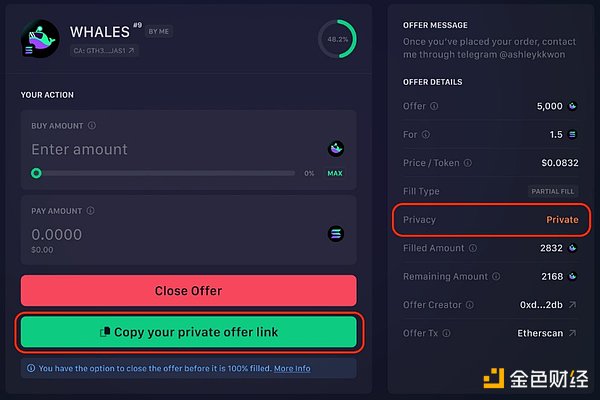Copy your private offer link
This screenshot has height=400, width=600.
(188, 332)
